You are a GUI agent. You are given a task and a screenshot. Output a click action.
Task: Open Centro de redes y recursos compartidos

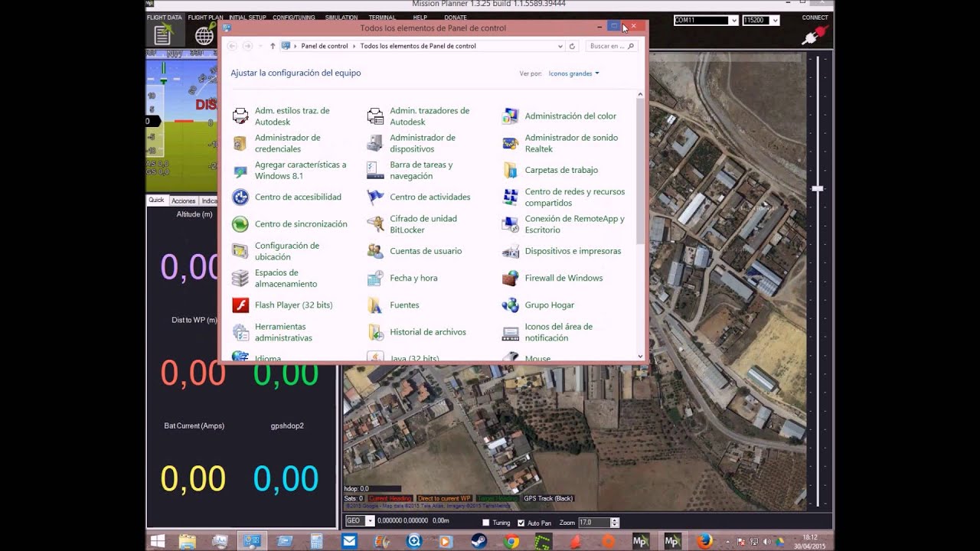tap(575, 197)
